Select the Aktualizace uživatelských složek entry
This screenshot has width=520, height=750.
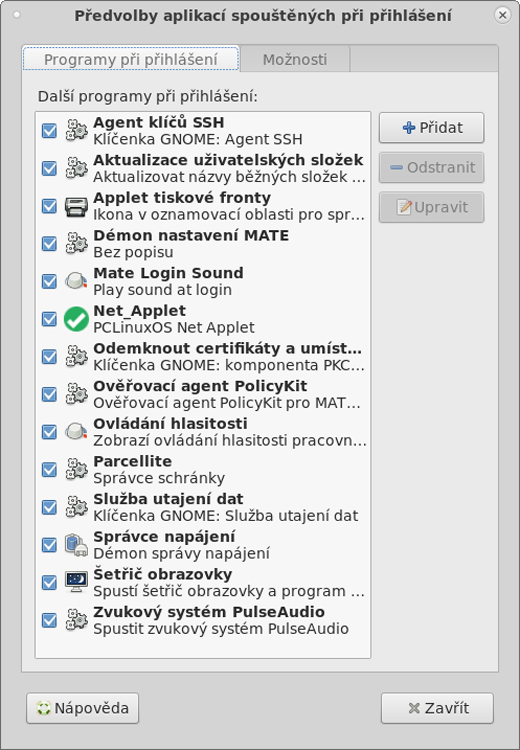(x=203, y=168)
